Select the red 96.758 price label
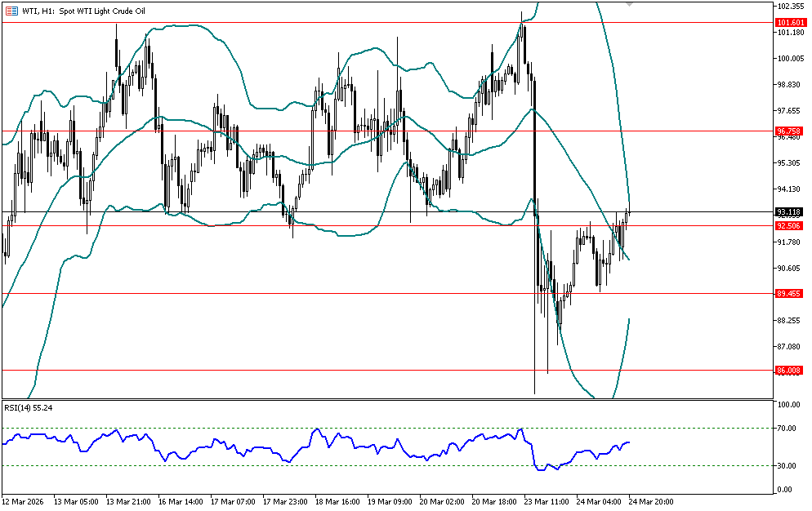The image size is (812, 511). point(789,131)
